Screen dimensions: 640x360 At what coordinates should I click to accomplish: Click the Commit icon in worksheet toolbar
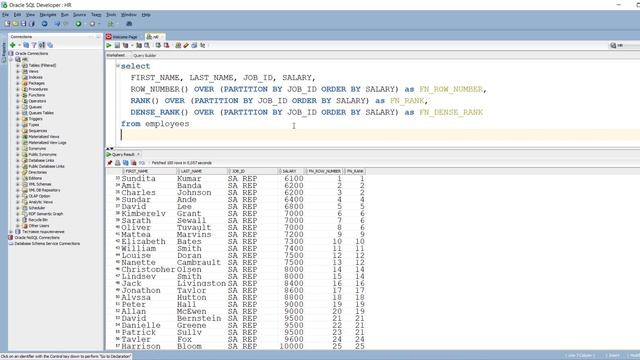pyautogui.click(x=158, y=45)
